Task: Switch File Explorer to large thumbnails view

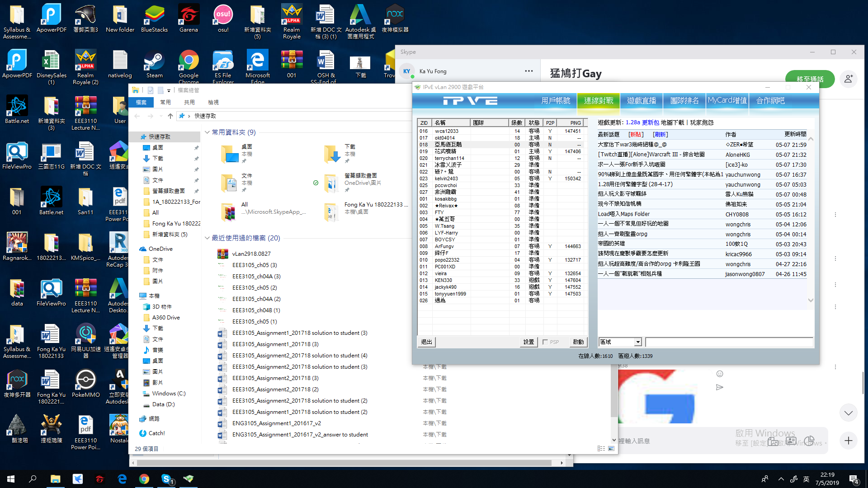Action: (x=611, y=449)
